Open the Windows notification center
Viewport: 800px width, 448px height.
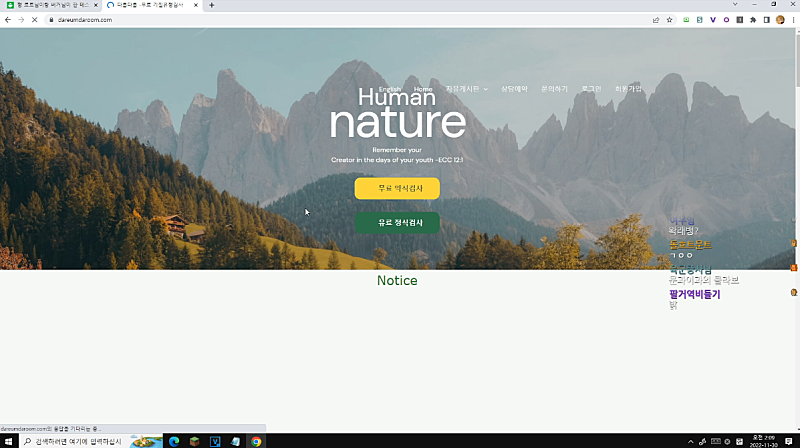[x=789, y=441]
